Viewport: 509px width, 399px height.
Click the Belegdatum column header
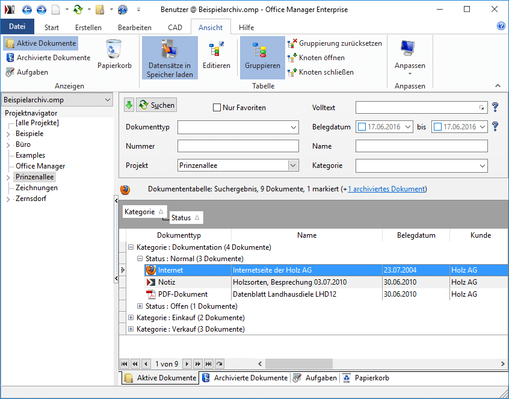[416, 235]
